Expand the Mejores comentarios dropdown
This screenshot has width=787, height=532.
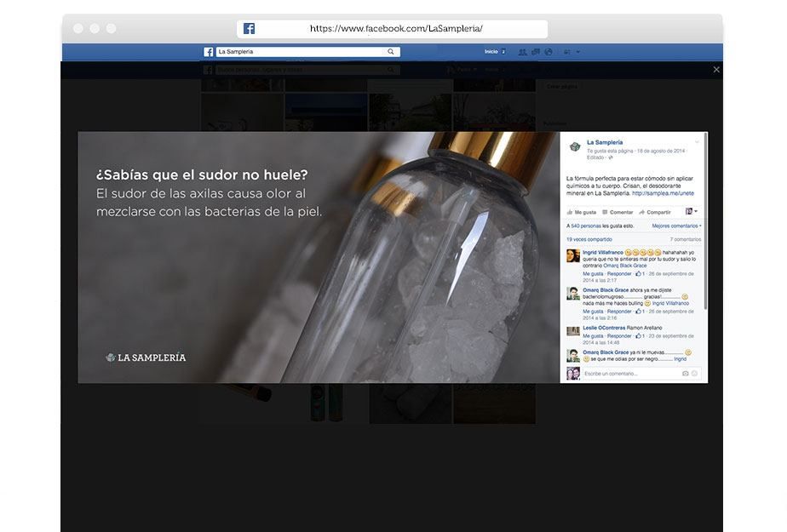point(676,226)
